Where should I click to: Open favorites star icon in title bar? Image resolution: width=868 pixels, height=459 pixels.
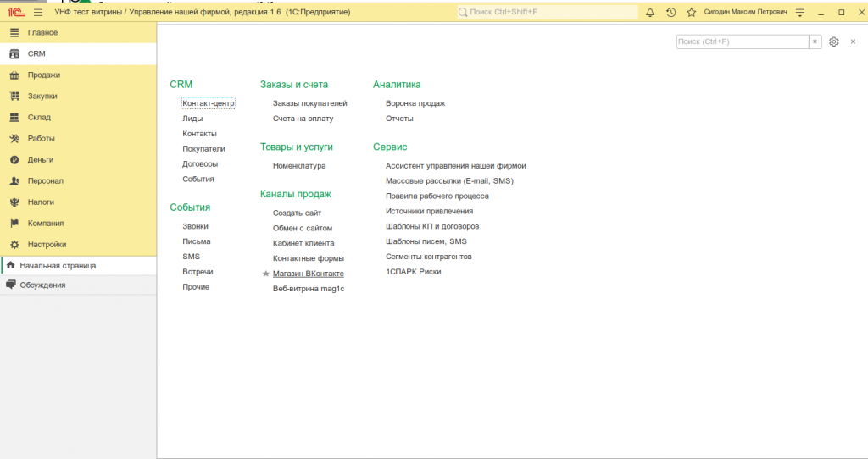[x=692, y=12]
